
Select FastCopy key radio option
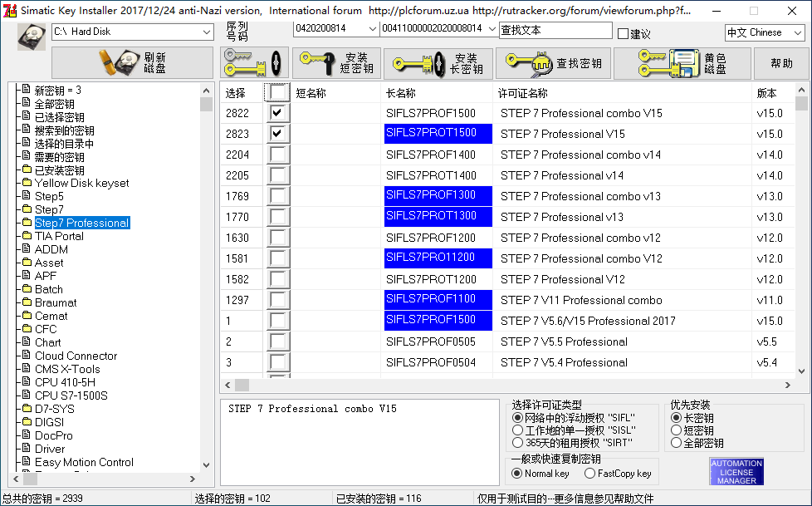click(x=589, y=473)
